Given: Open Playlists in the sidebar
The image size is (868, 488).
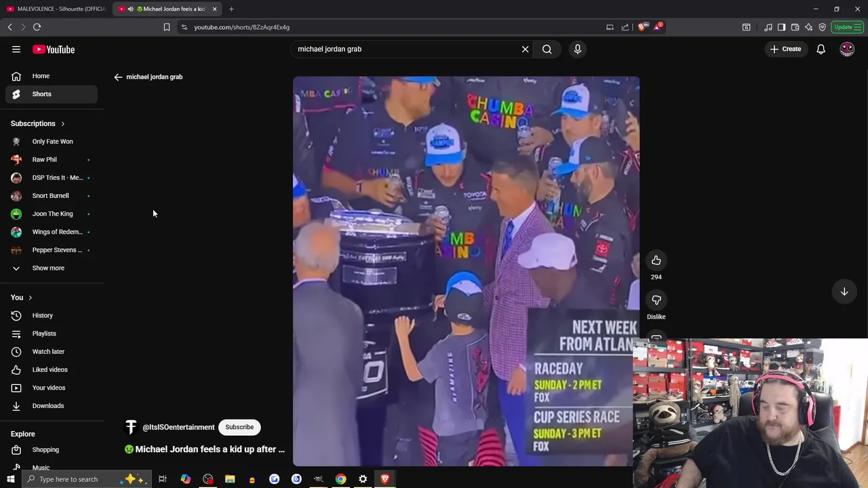Looking at the screenshot, I should (52, 333).
